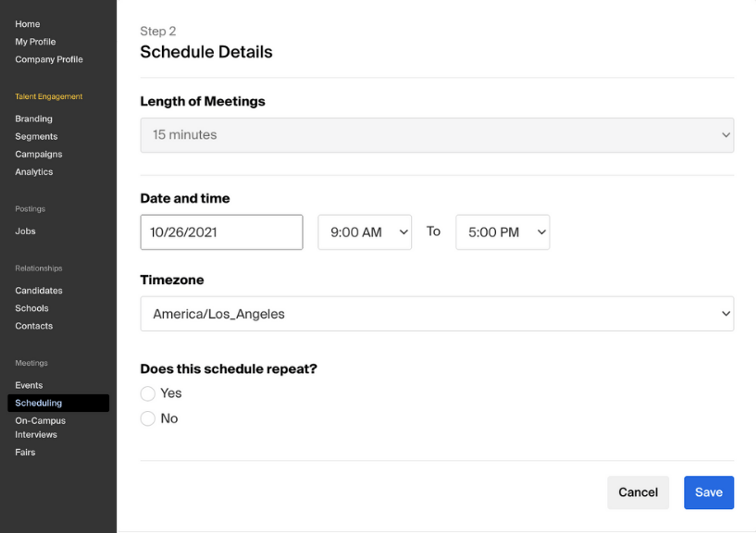Open the Length of Meetings dropdown
Viewport: 756px width, 533px height.
(437, 135)
